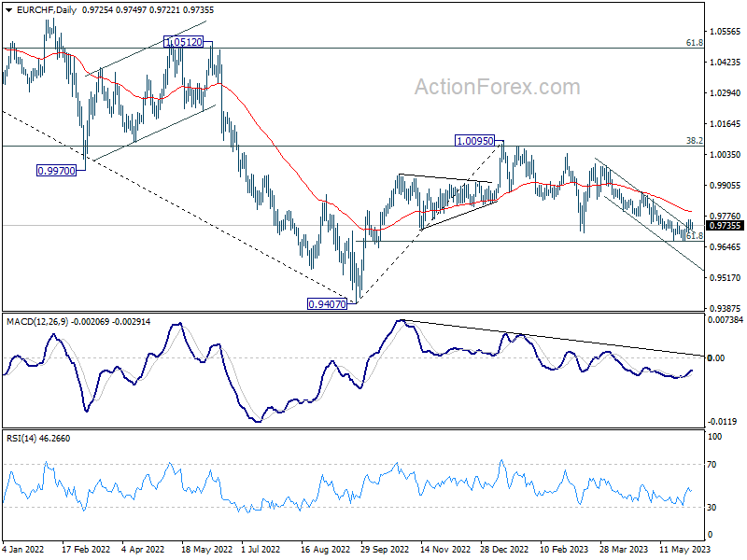Click the 0.96465 price axis value
747x560 pixels.
[x=726, y=246]
